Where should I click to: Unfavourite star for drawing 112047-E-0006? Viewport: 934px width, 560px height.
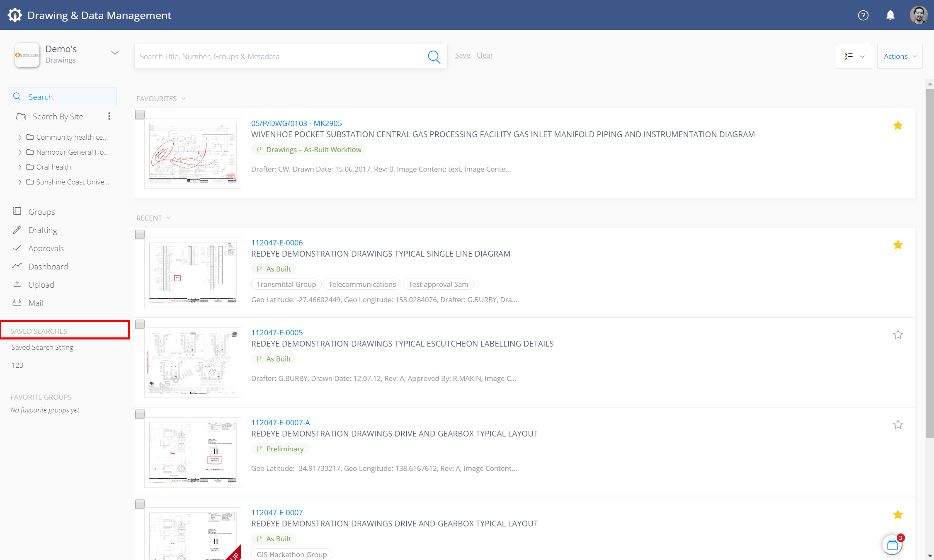[898, 245]
